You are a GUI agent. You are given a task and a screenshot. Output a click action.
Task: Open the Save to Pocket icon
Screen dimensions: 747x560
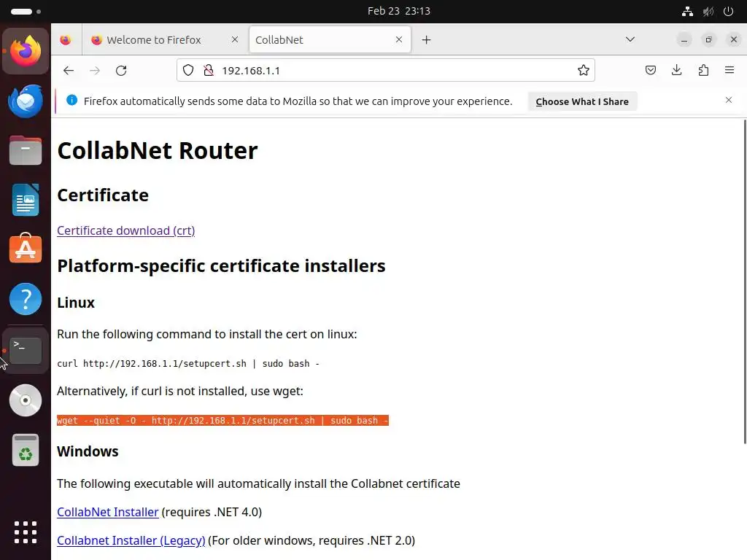(x=650, y=71)
